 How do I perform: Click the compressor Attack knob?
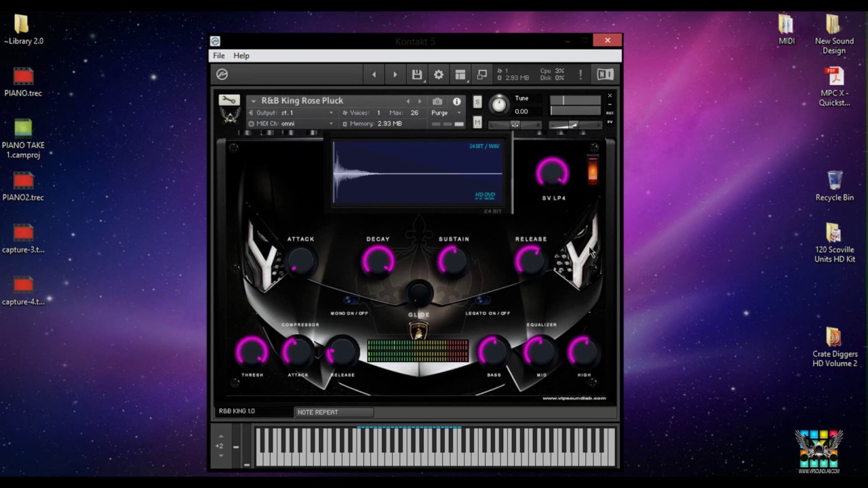point(298,352)
